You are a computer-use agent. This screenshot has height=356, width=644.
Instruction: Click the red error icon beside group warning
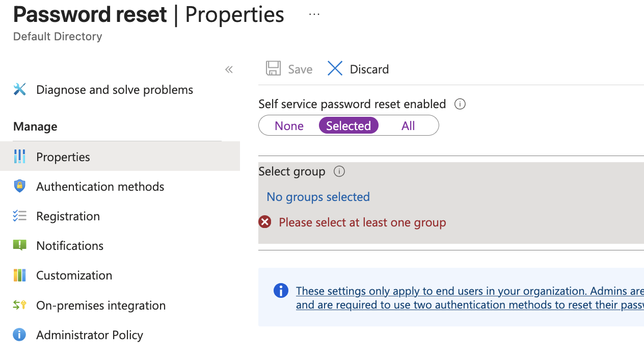pos(265,222)
